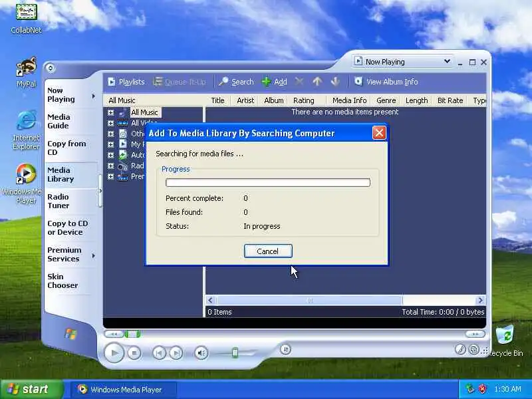Click the delete X toolbar icon
Screen dimensions: 532x399
tap(299, 82)
